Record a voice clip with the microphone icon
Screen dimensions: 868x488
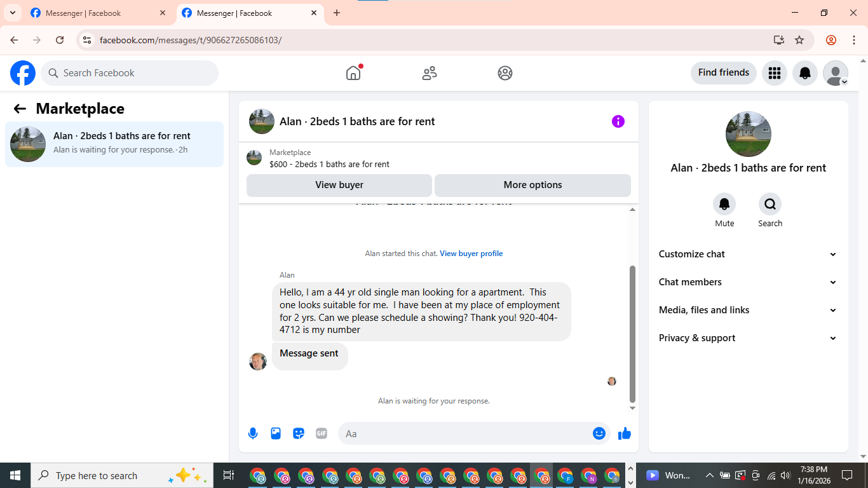click(x=253, y=433)
